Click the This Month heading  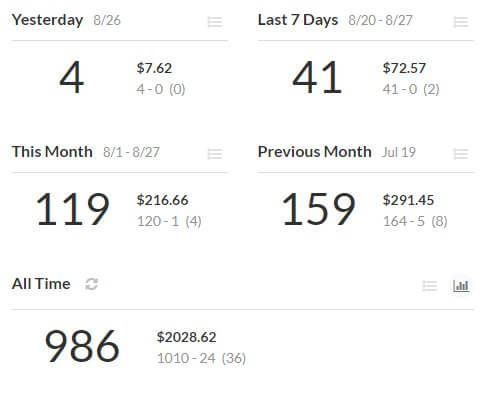pyautogui.click(x=52, y=152)
